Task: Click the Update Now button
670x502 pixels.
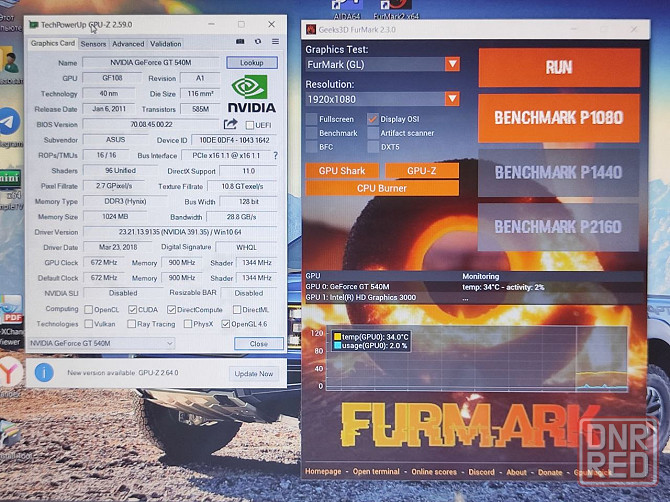Action: coord(253,373)
